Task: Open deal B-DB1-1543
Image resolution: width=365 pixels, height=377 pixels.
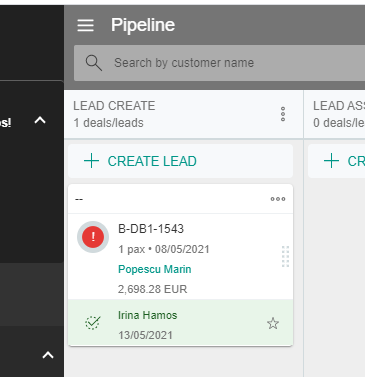Action: coord(151,229)
